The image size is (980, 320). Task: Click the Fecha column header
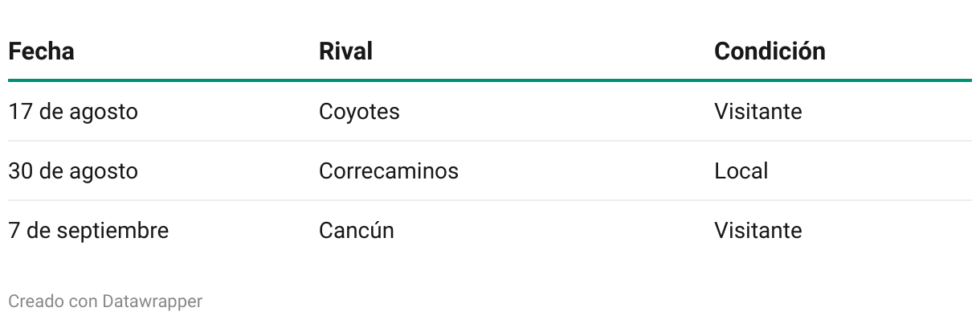click(41, 51)
